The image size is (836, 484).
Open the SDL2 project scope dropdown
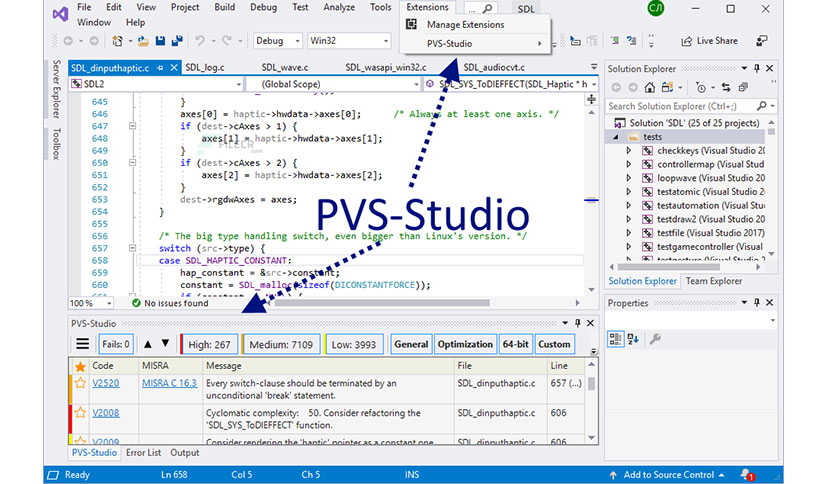point(156,84)
